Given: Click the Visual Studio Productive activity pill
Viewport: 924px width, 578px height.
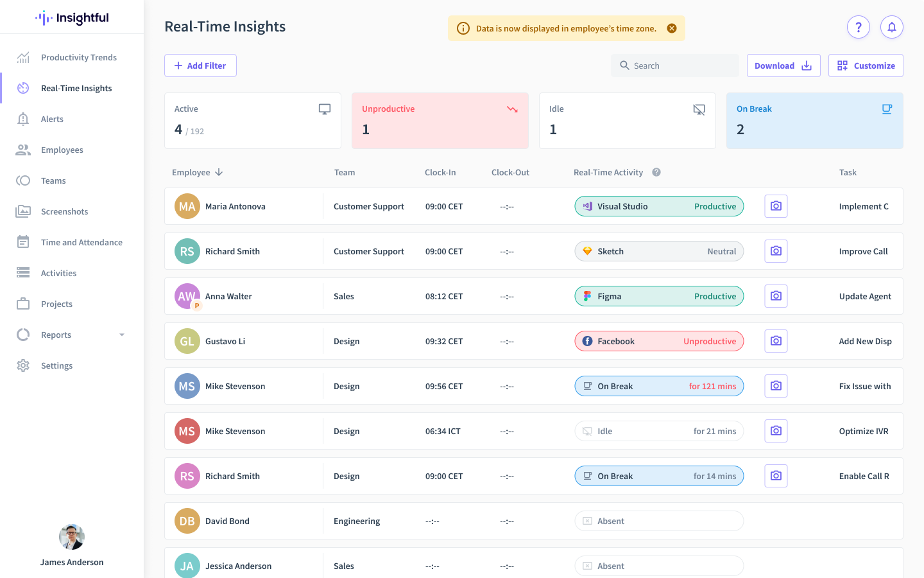Looking at the screenshot, I should (659, 206).
